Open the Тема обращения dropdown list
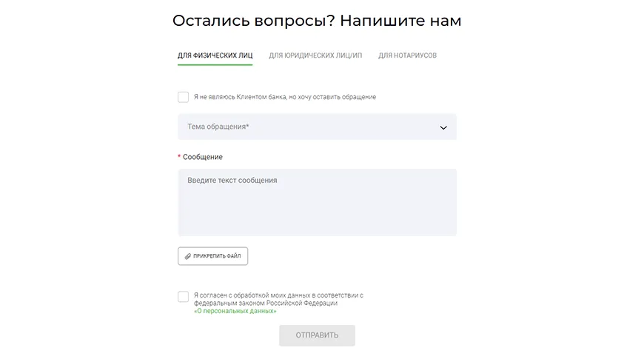Screen dimensions: 644x359 coord(317,127)
